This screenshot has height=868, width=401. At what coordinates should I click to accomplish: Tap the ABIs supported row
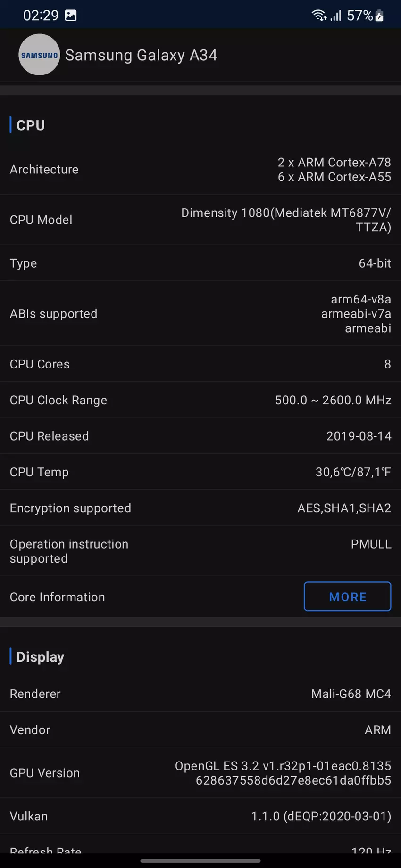point(200,314)
